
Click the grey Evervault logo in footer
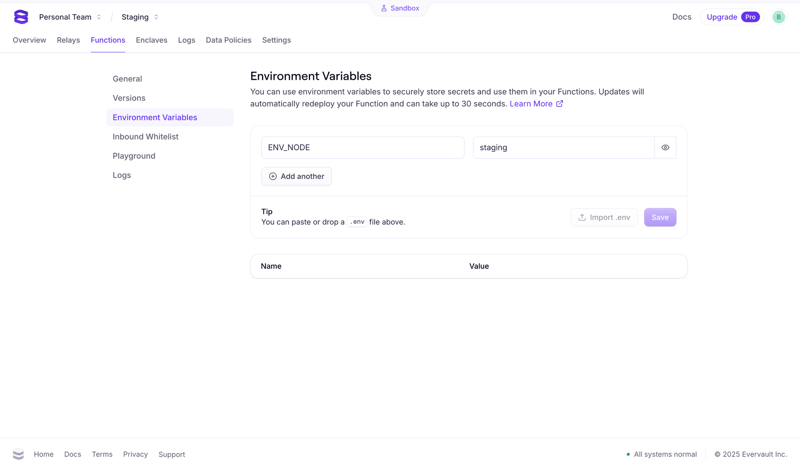pos(18,454)
